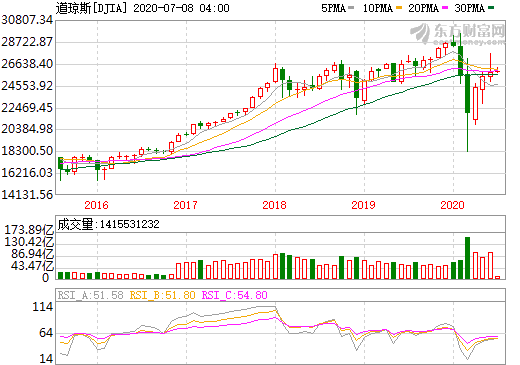Click the 2016 year label
The image size is (520, 365).
96,205
